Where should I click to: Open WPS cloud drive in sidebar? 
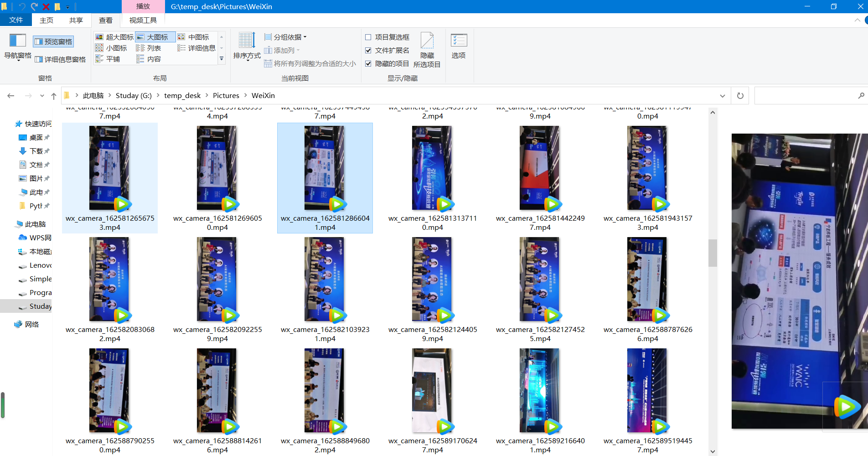point(35,238)
